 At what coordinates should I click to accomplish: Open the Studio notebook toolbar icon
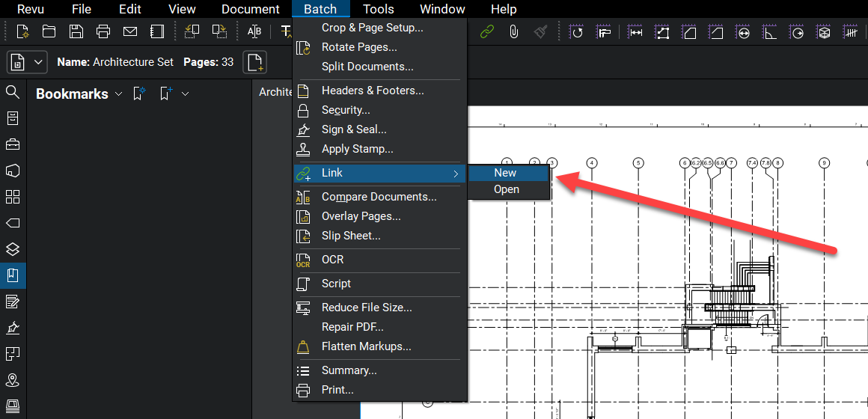click(x=157, y=31)
